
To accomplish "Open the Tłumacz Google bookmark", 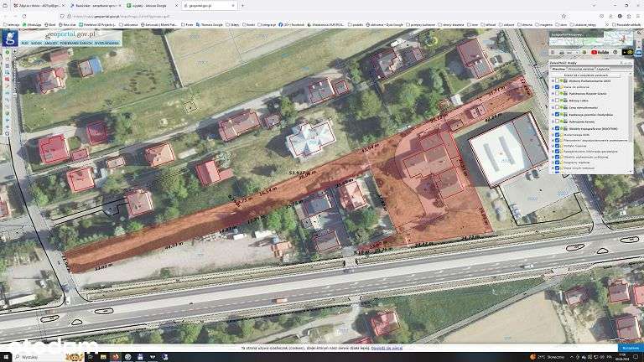I will (x=210, y=24).
